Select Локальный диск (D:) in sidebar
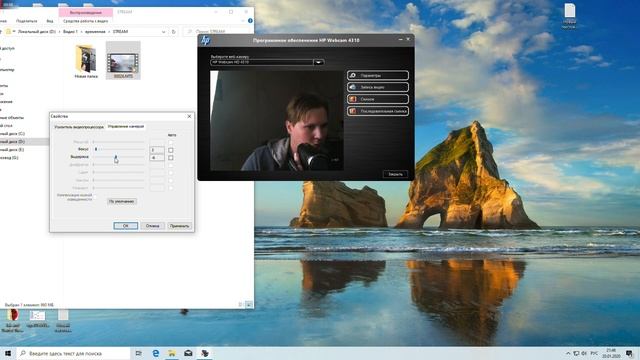 (13, 141)
